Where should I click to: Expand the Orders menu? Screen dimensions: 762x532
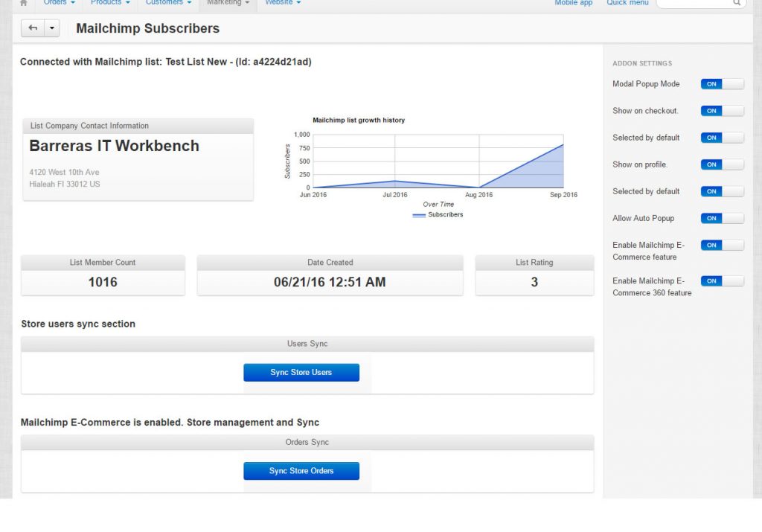coord(59,3)
